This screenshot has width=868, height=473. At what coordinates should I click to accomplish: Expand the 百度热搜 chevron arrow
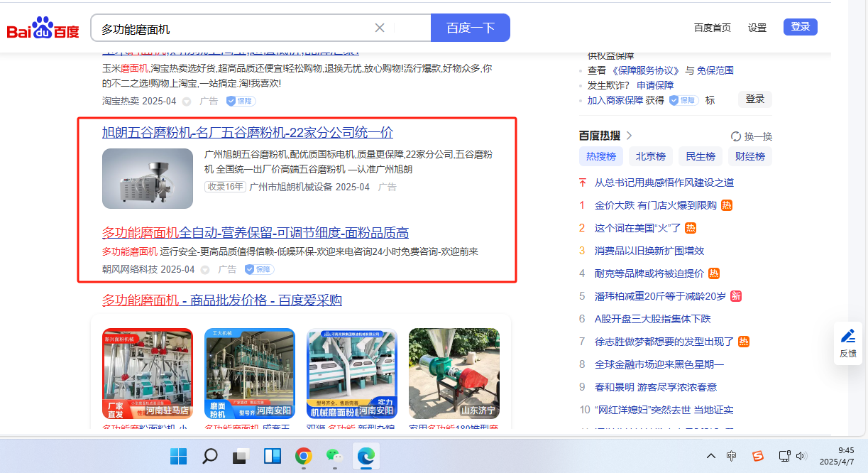(x=629, y=136)
